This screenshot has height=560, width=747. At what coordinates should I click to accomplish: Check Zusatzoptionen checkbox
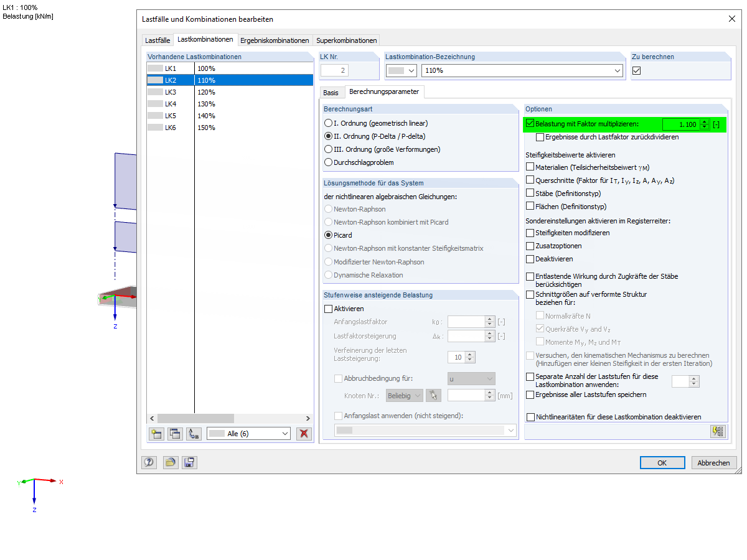[x=530, y=246]
